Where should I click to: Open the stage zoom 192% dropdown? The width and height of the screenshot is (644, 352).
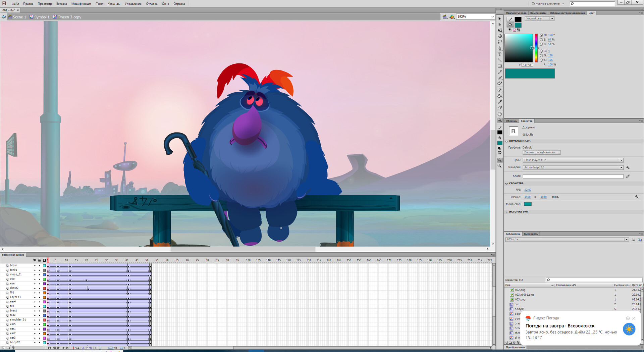coord(492,17)
